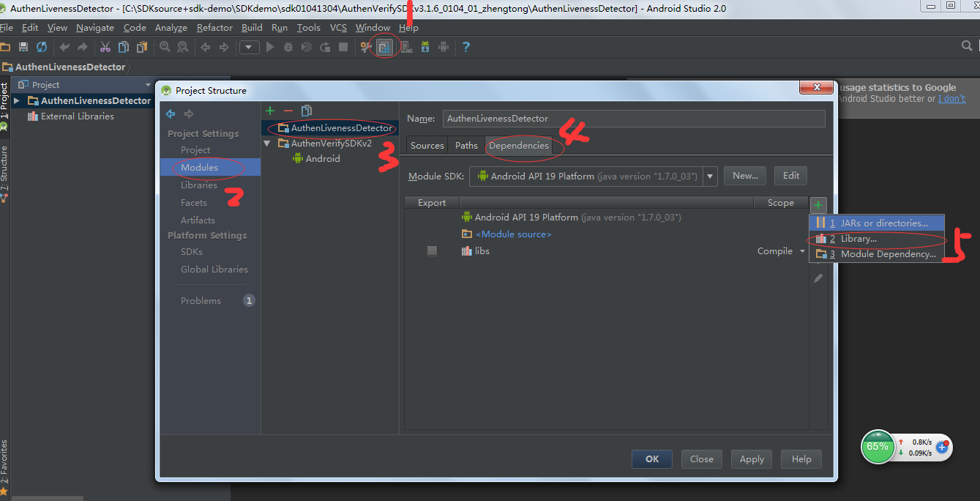Click the Redo arrow in toolbar
The image size is (980, 501).
tap(82, 47)
